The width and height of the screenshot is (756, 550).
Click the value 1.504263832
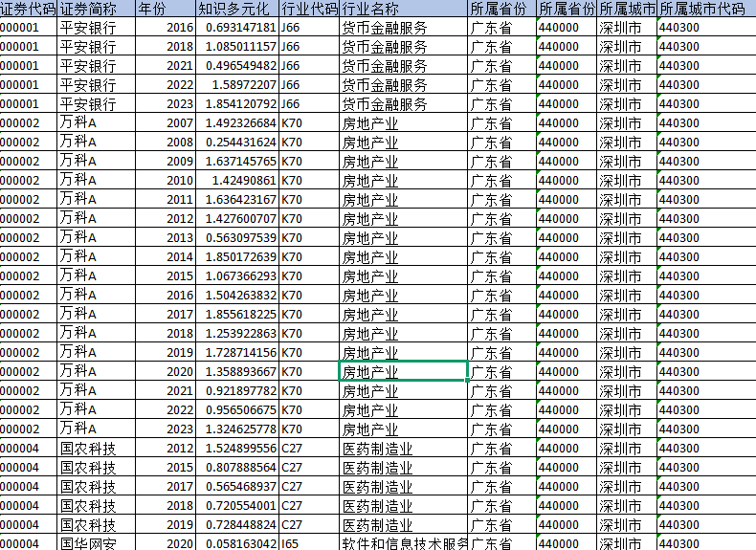[241, 295]
